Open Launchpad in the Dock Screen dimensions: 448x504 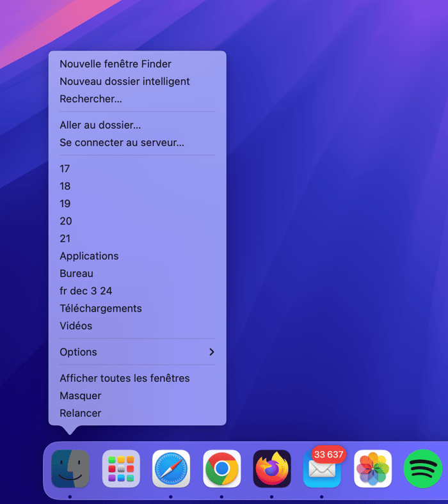[121, 468]
